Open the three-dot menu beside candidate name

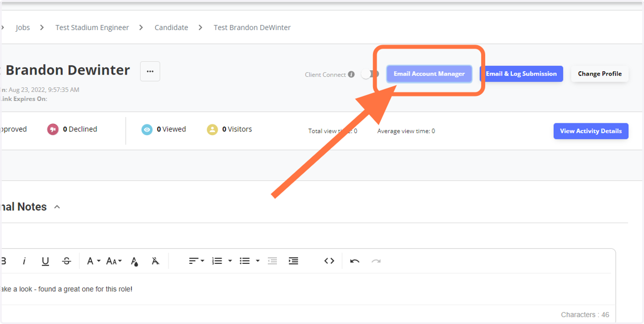[x=150, y=71]
